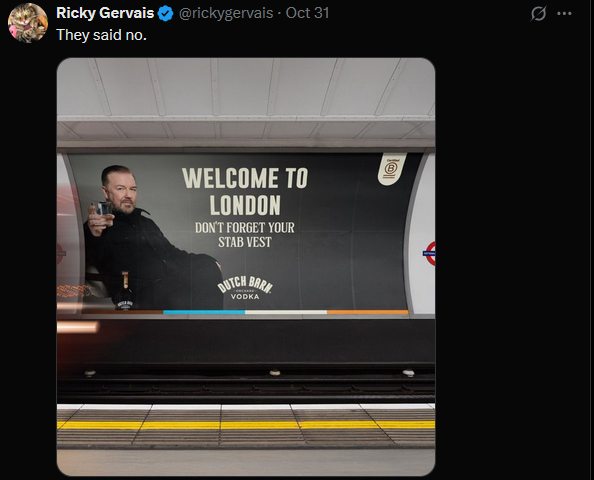Click the "DON'T FORGET YOUR STAB VEST" tagline

(245, 235)
